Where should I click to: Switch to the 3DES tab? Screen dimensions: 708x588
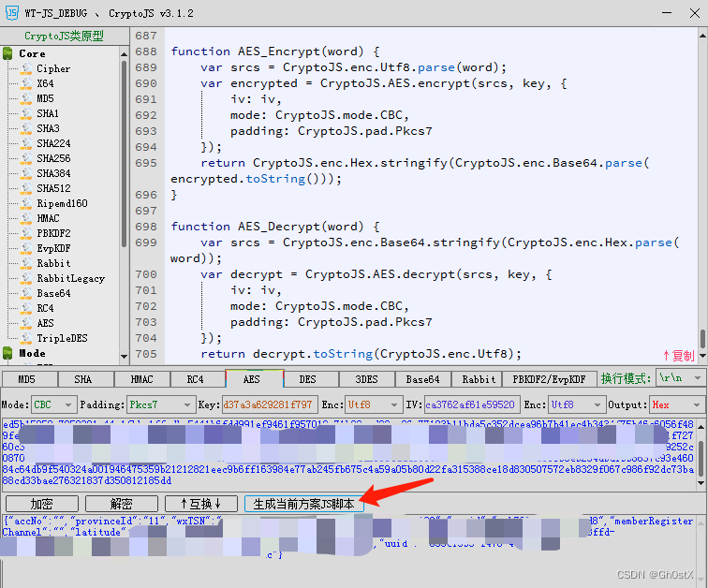click(x=366, y=379)
